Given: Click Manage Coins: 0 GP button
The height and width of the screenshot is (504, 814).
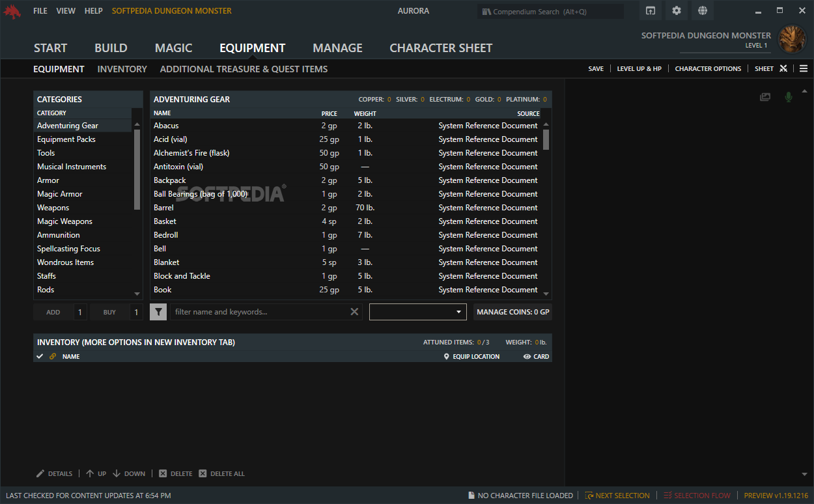Looking at the screenshot, I should pyautogui.click(x=513, y=312).
